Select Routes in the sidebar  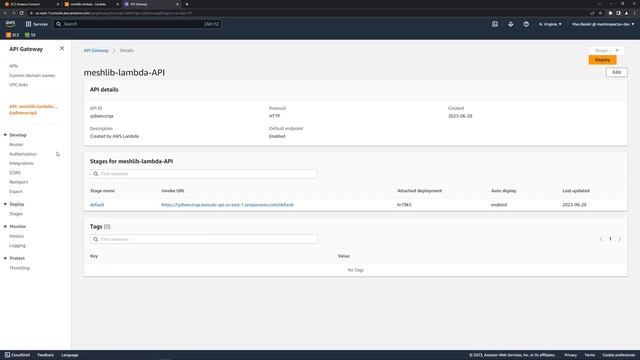[x=16, y=144]
